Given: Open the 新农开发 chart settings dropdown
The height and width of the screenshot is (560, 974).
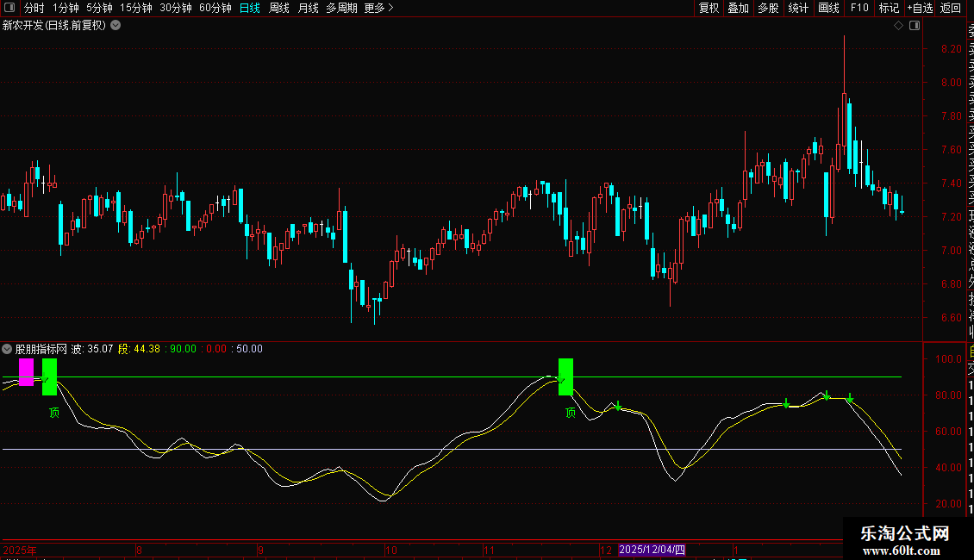Looking at the screenshot, I should (116, 26).
